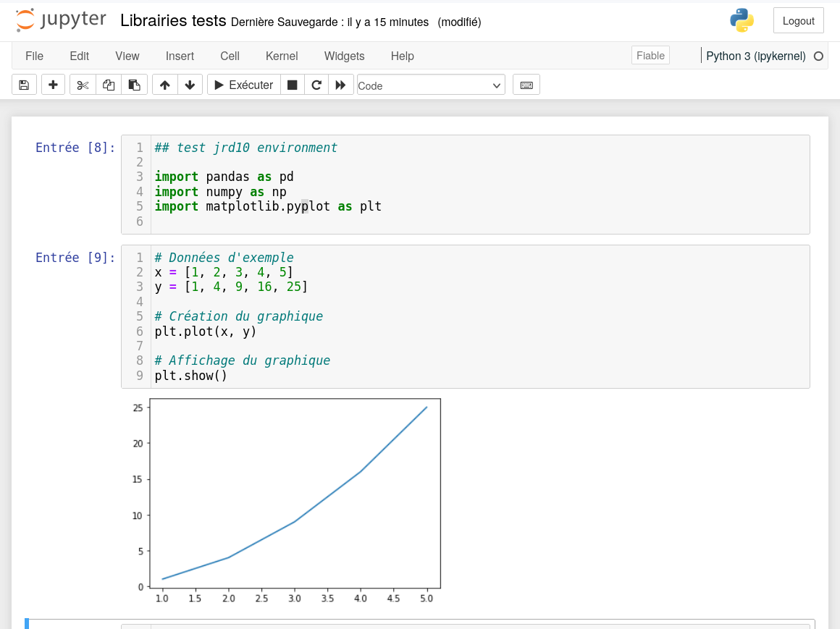The image size is (840, 629).
Task: Click the import matplotlib.pyplot code line
Action: pyautogui.click(x=268, y=206)
